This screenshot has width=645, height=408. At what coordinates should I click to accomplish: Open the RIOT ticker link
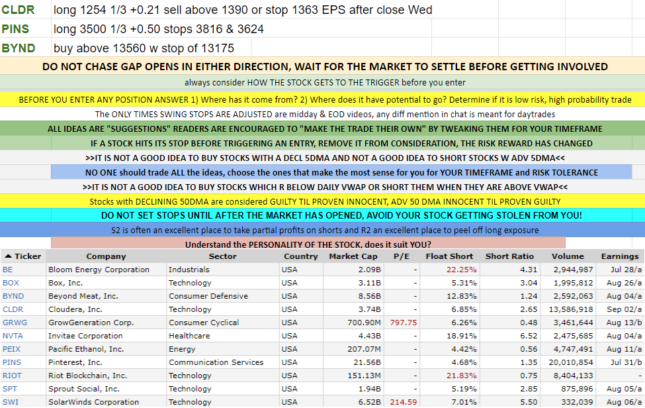tap(12, 376)
